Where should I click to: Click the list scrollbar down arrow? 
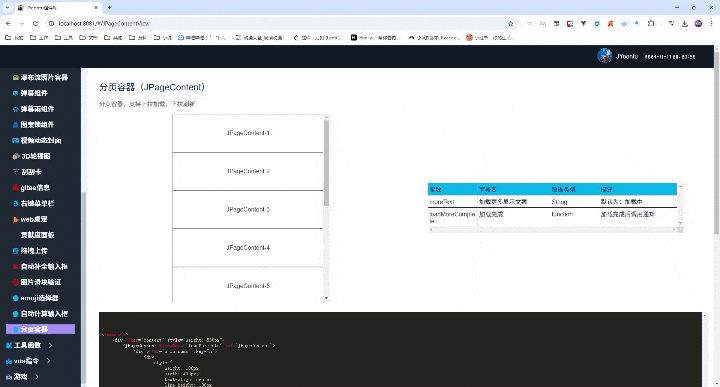[x=326, y=298]
